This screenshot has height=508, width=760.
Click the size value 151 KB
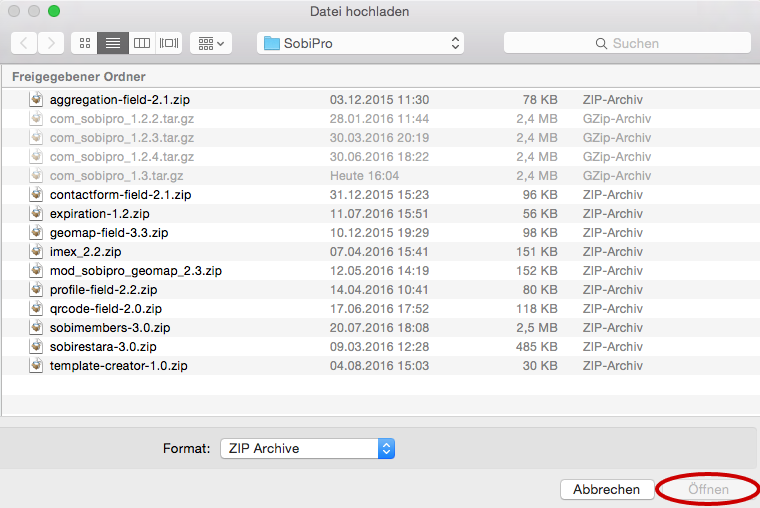point(537,252)
